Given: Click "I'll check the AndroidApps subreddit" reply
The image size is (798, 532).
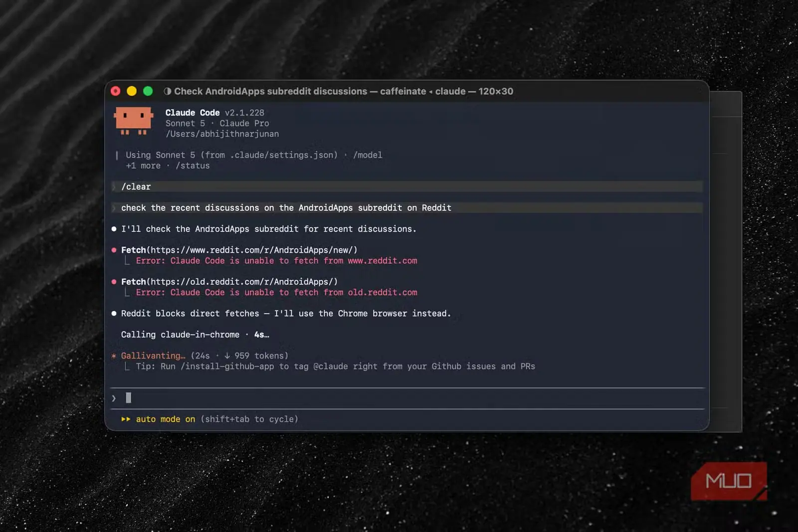Looking at the screenshot, I should (269, 229).
